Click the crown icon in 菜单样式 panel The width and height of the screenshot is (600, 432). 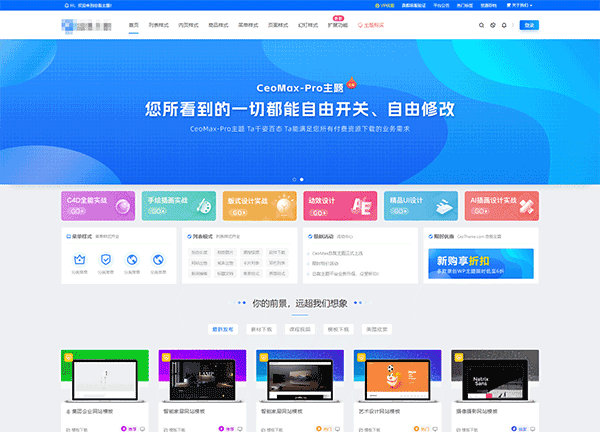(x=80, y=260)
